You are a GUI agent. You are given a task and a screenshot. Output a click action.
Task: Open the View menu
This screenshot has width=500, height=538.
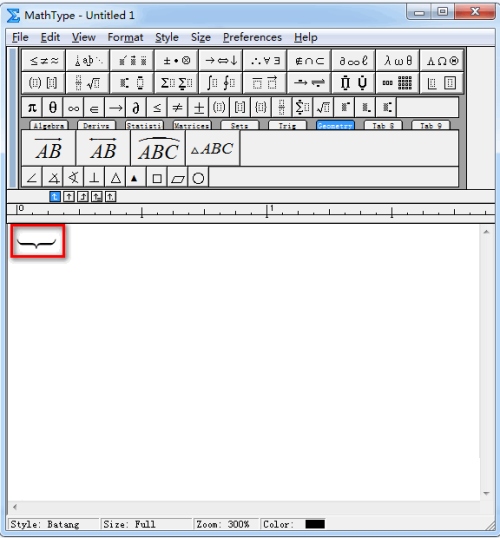[83, 37]
